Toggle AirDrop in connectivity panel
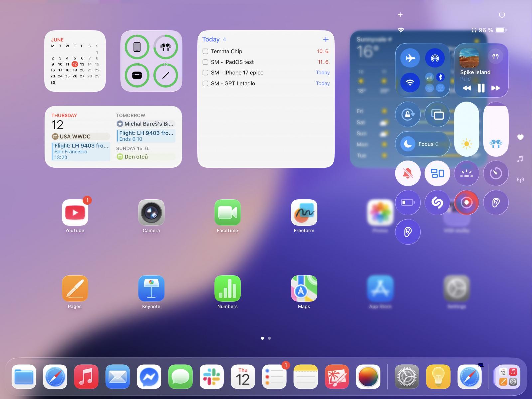 (x=435, y=58)
